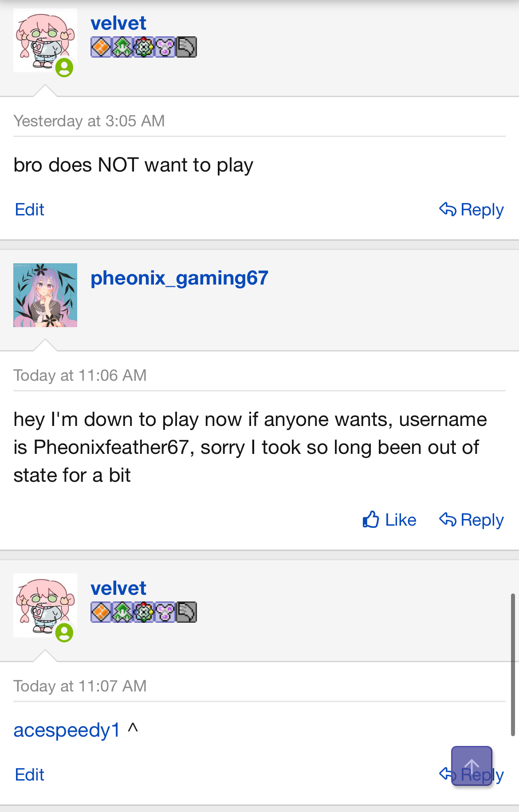Image resolution: width=519 pixels, height=812 pixels.
Task: Click the thumbs-up Like icon on pheonix_gaming67's post
Action: coord(371,519)
